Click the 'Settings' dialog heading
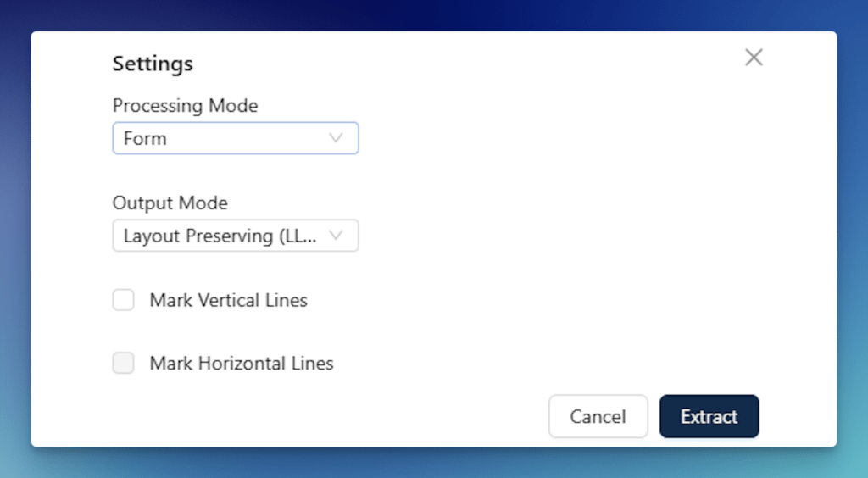Image resolution: width=868 pixels, height=478 pixels. (153, 64)
